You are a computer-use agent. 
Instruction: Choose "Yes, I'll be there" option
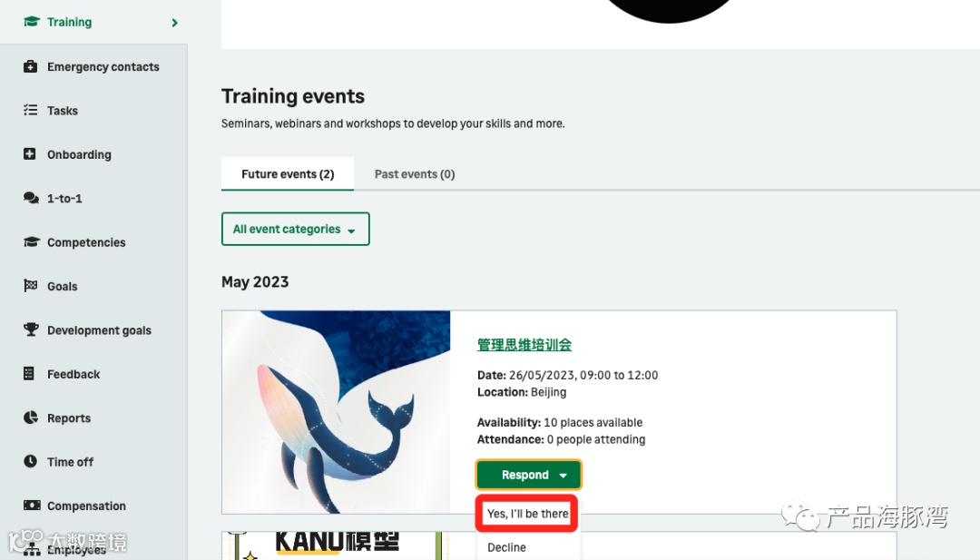[527, 514]
